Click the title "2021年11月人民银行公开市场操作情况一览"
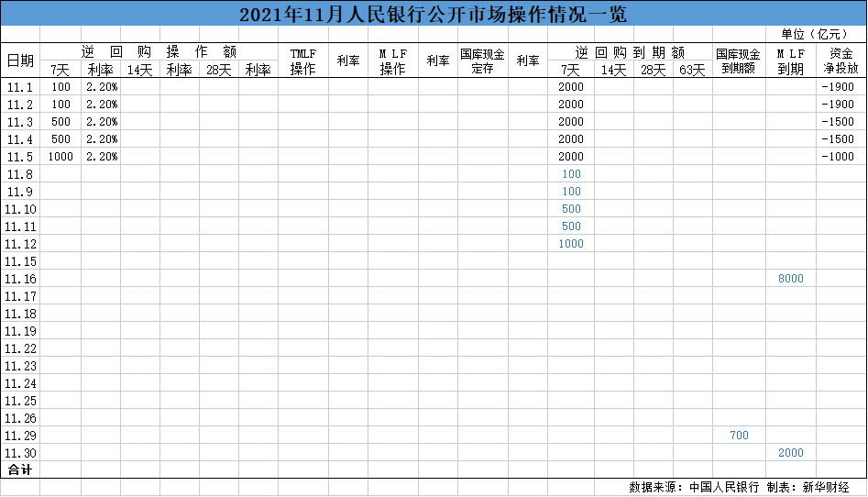 point(433,15)
